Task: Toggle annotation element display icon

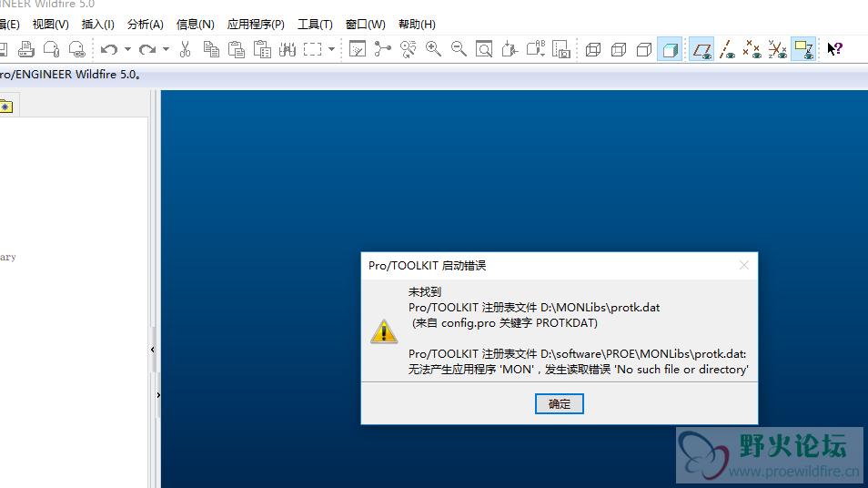Action: (803, 49)
